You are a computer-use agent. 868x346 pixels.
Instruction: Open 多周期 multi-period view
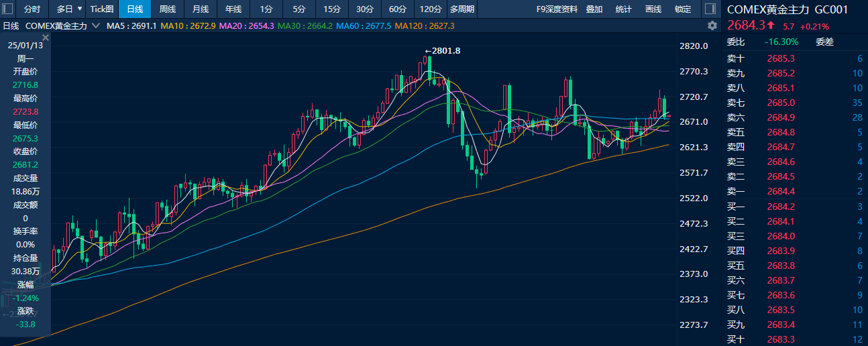tap(462, 9)
